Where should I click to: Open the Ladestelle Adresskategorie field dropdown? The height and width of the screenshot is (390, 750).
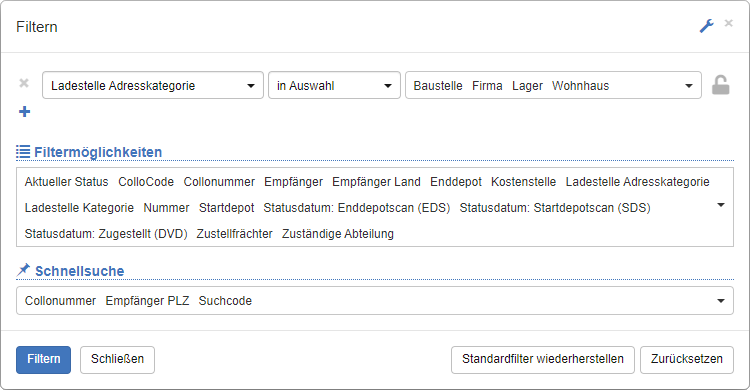153,85
